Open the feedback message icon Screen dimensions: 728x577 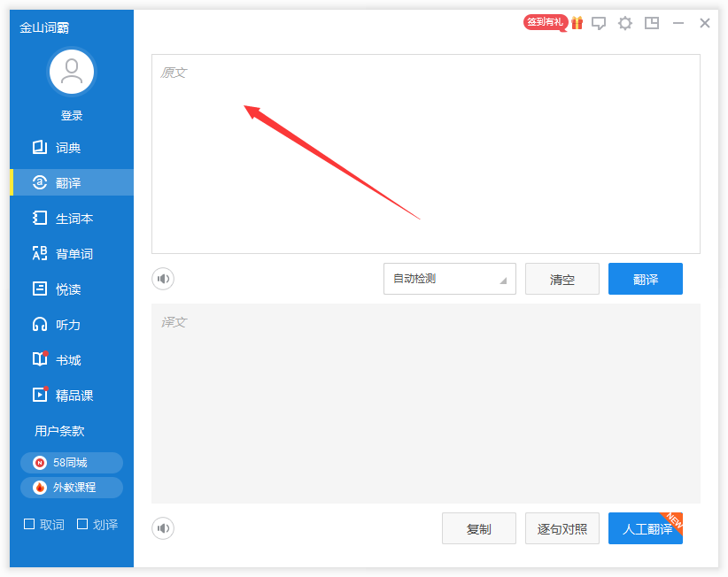[x=599, y=23]
